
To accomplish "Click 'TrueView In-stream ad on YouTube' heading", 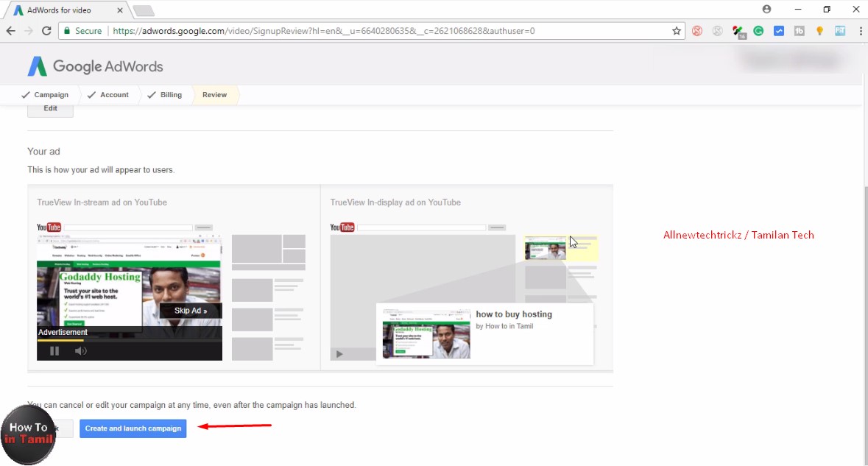I will pos(102,202).
